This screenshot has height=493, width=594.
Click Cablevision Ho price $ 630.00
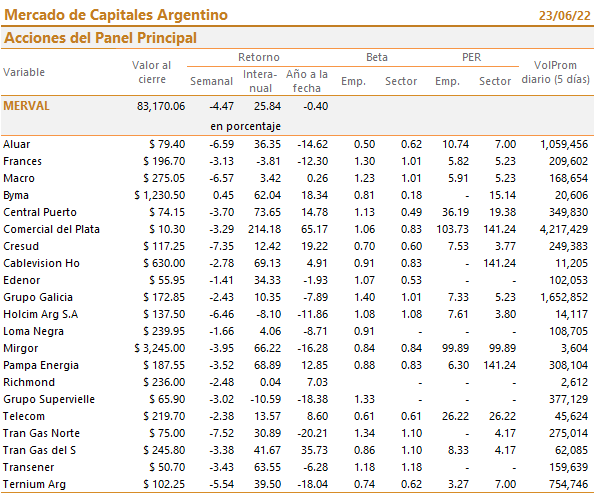pyautogui.click(x=164, y=263)
